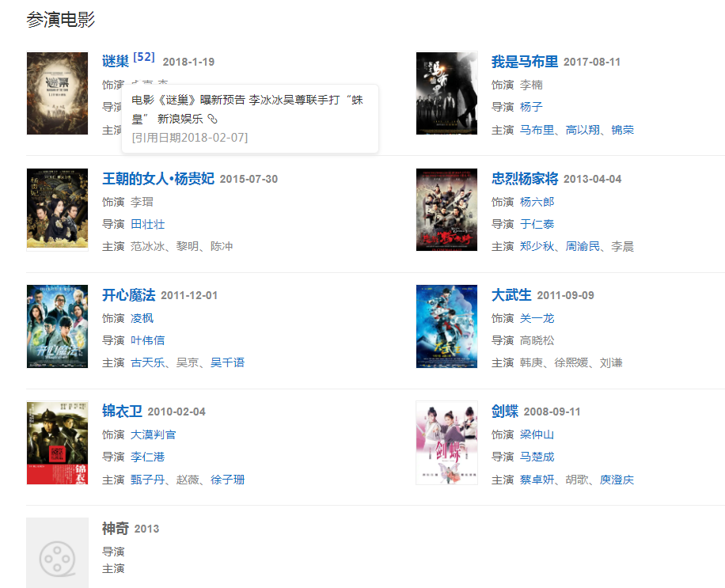Go to director 田壮壮's page
Viewport: 725px width, 588px height.
click(x=147, y=224)
